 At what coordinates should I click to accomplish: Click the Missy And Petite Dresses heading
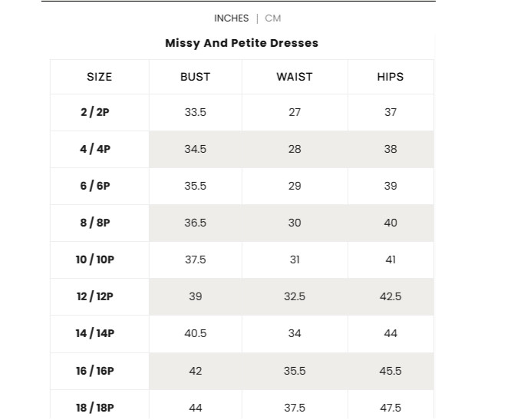(x=242, y=43)
